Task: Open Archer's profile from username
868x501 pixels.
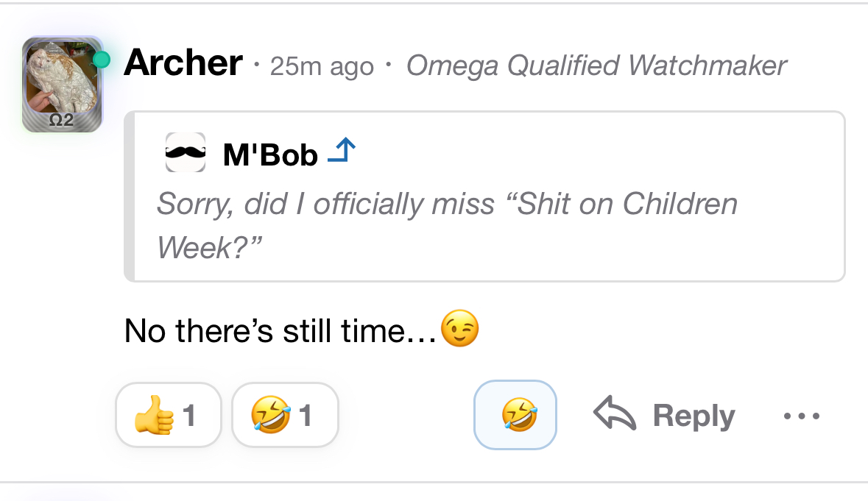Action: point(183,63)
